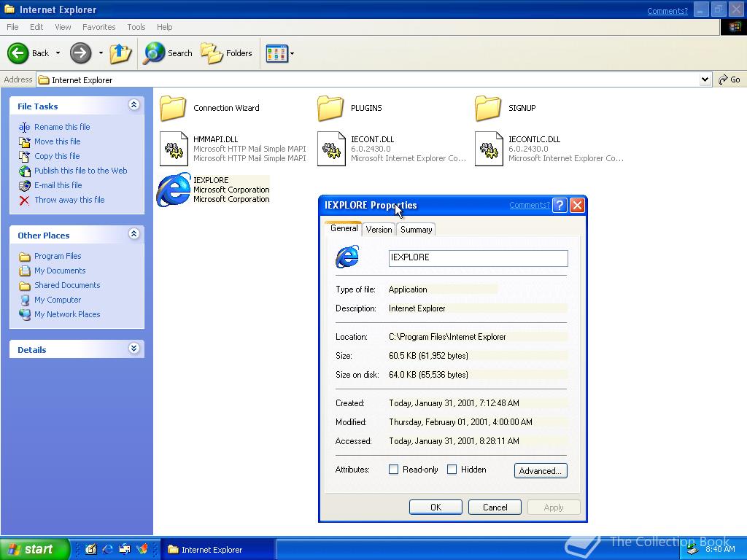Click the Forward arrow icon
Screen dimensions: 747x560
[x=80, y=52]
